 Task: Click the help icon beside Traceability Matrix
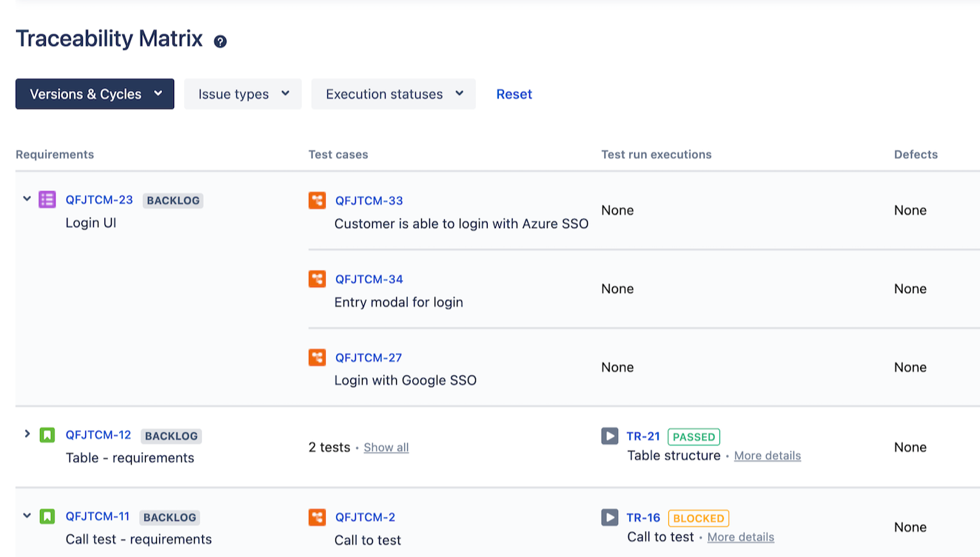point(220,41)
